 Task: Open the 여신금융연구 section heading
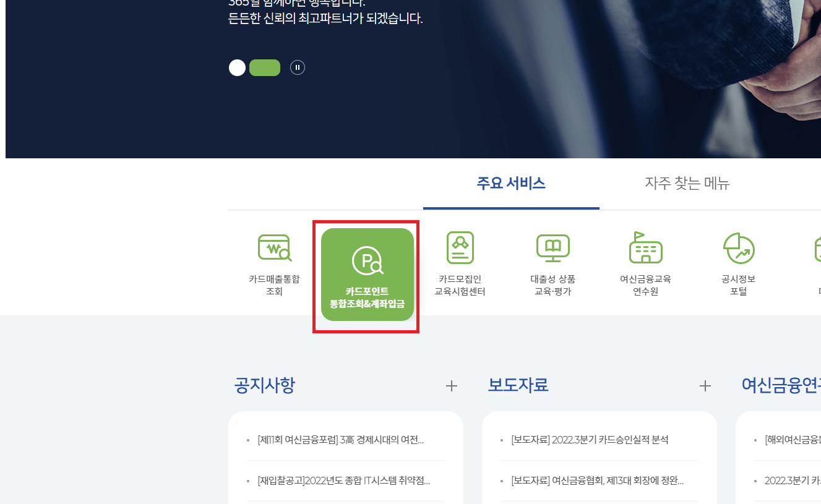click(781, 385)
